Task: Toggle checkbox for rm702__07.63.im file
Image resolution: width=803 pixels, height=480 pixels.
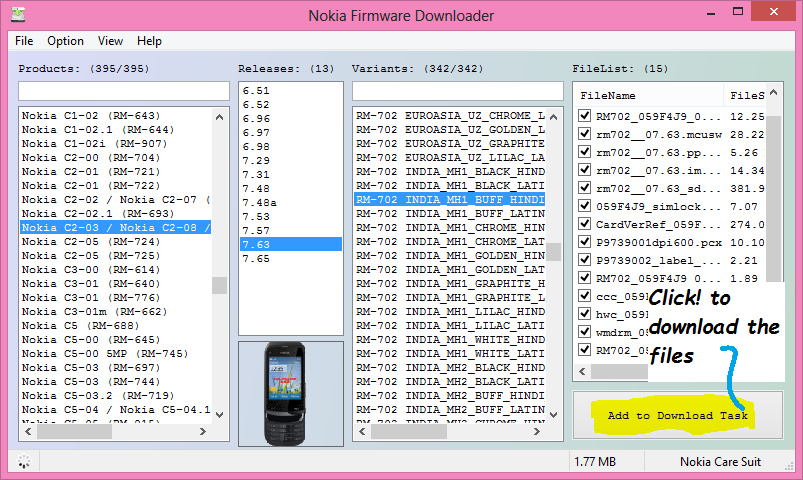Action: point(584,170)
